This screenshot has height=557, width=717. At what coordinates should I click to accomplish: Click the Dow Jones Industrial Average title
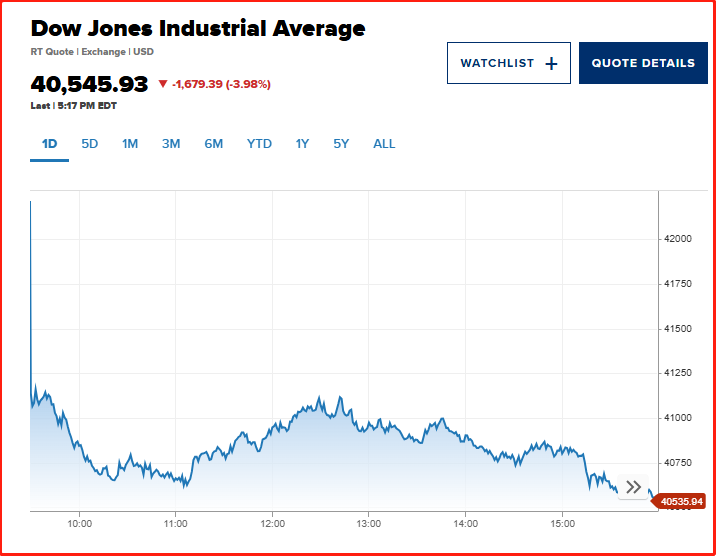pos(198,28)
